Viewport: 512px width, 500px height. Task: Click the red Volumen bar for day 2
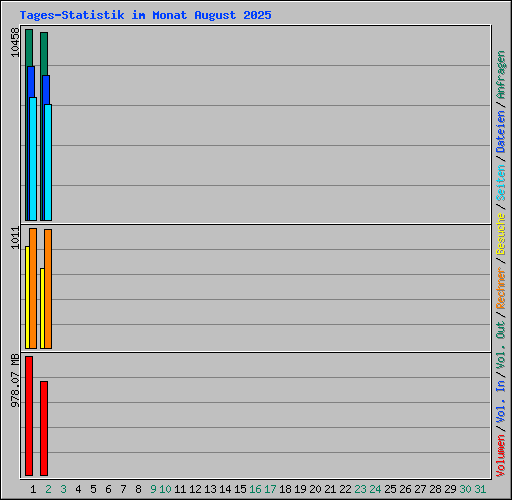coord(44,428)
